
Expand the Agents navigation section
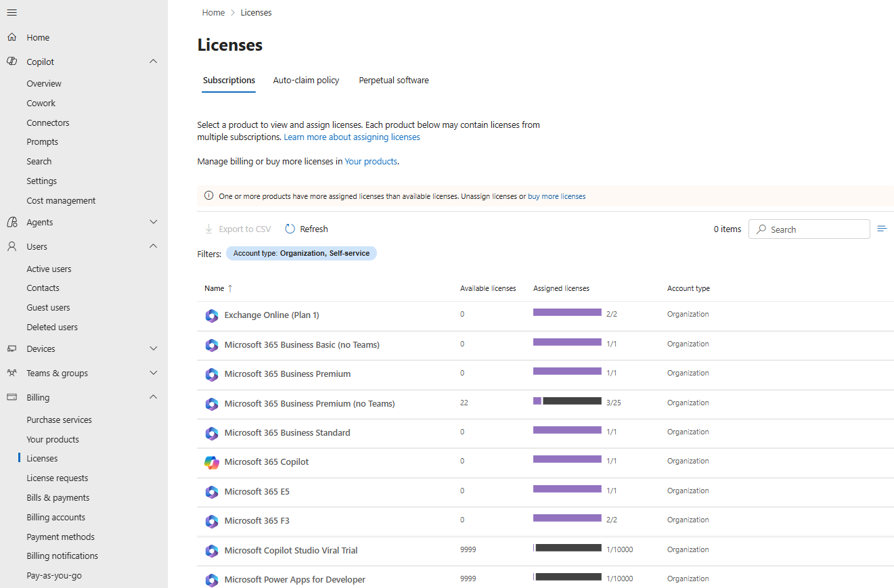[x=153, y=222]
